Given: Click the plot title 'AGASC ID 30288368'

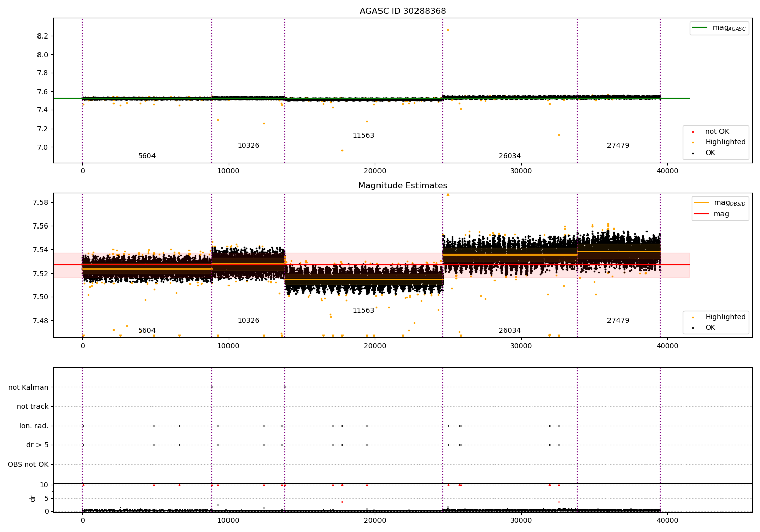Looking at the screenshot, I should tap(403, 11).
